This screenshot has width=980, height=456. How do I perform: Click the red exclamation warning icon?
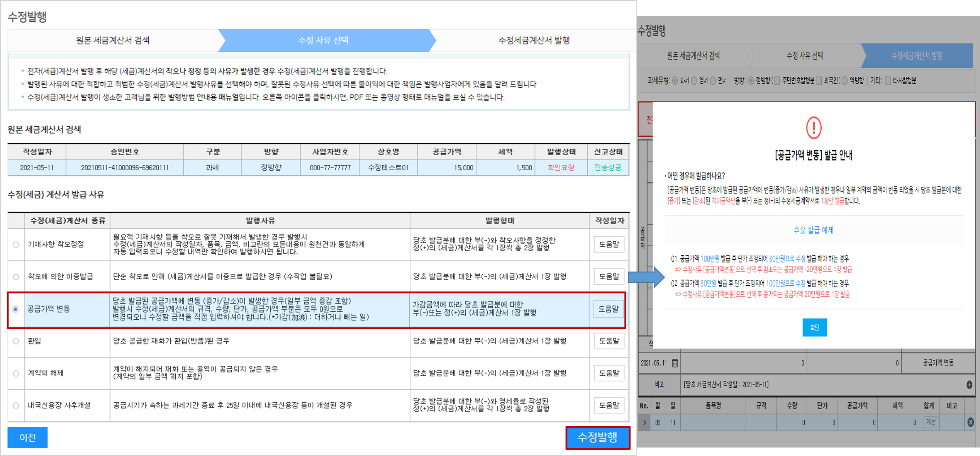click(x=814, y=128)
